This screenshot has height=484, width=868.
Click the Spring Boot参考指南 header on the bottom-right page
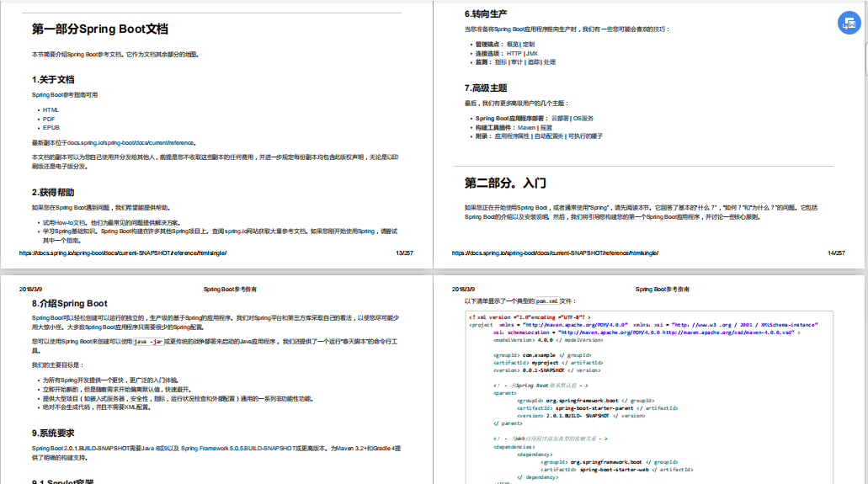click(662, 289)
